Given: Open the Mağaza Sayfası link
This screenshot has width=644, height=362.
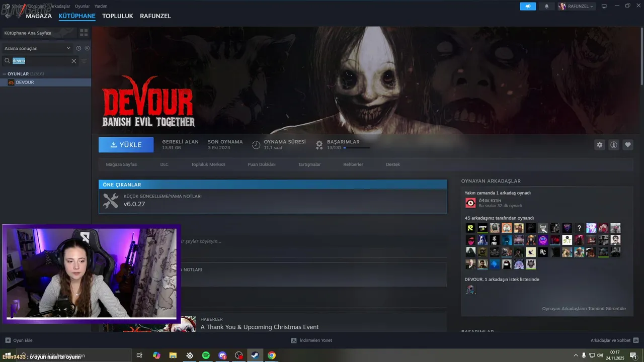Looking at the screenshot, I should click(122, 164).
